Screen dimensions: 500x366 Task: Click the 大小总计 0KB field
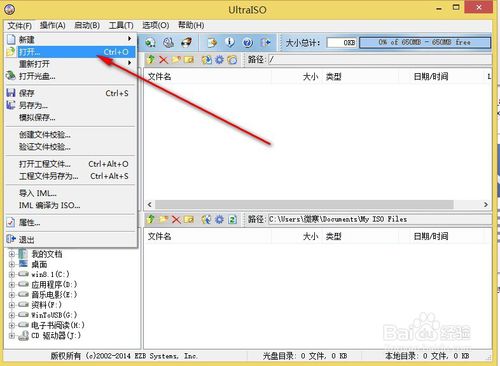point(342,42)
